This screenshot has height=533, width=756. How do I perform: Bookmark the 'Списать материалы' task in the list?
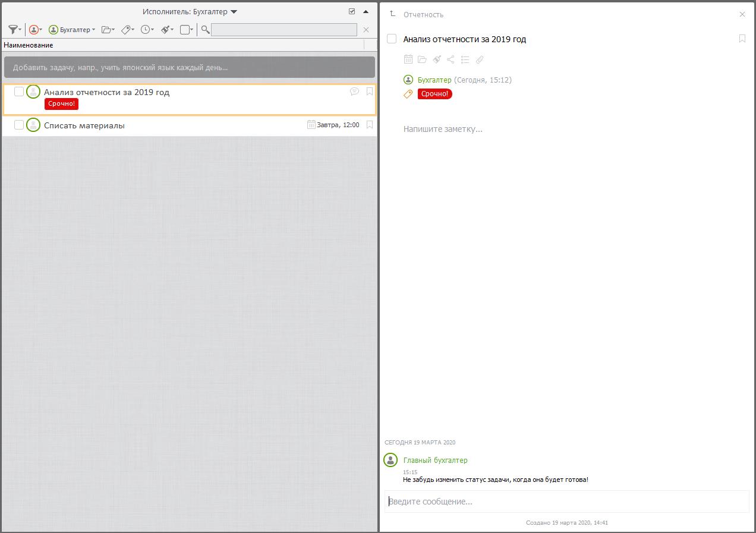click(x=370, y=125)
